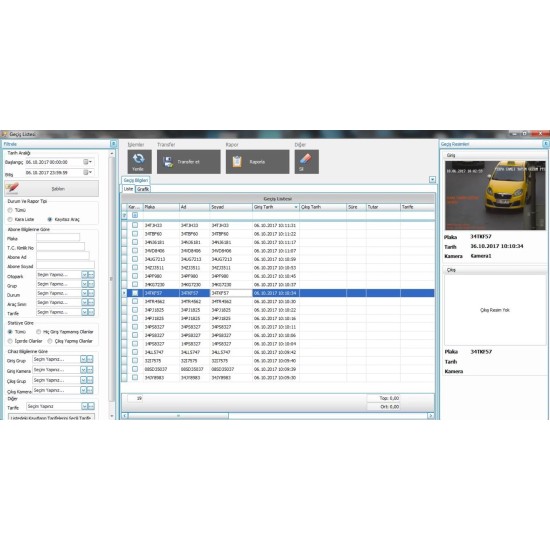Click the ellipsis button beside Çıkış Kamera
The image size is (550, 550).
pos(90,390)
